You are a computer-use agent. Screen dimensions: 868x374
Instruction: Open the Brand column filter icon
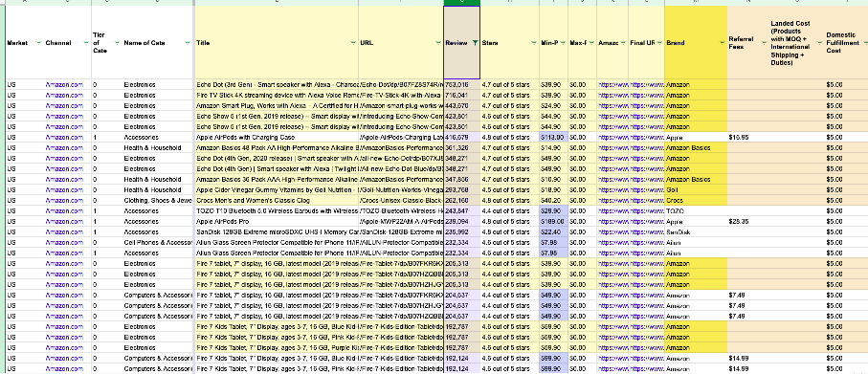pyautogui.click(x=722, y=43)
